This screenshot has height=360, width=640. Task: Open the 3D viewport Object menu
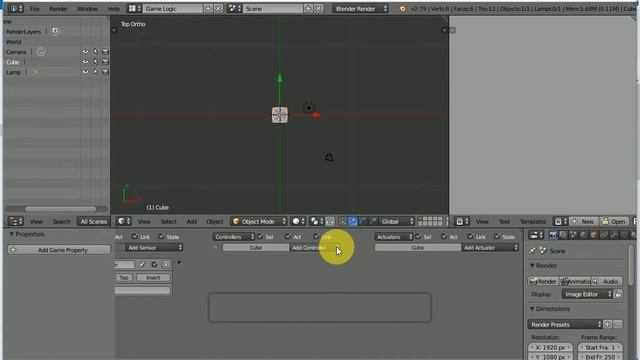coord(215,222)
